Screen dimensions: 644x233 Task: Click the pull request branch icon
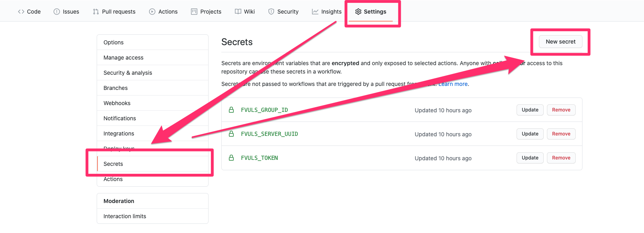(x=95, y=12)
